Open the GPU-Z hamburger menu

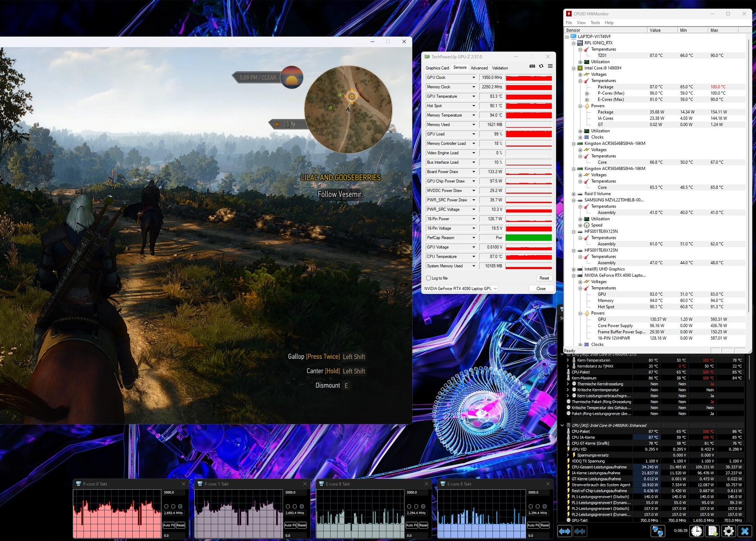[550, 66]
